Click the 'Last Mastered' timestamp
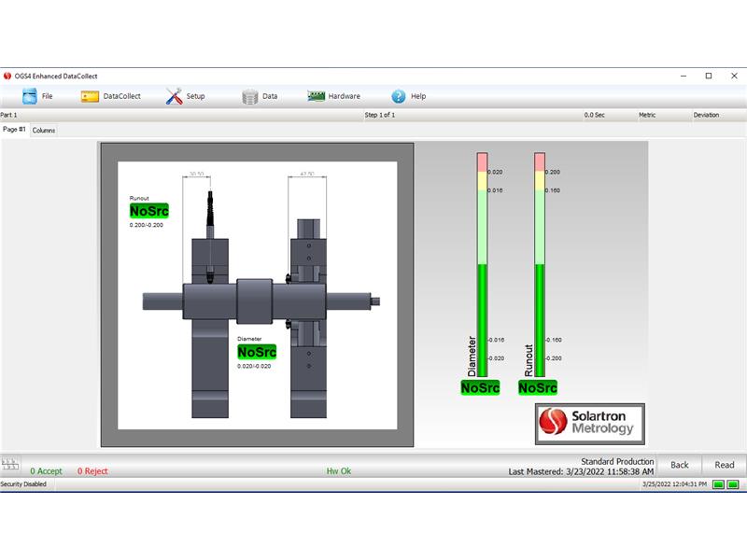 click(x=581, y=471)
